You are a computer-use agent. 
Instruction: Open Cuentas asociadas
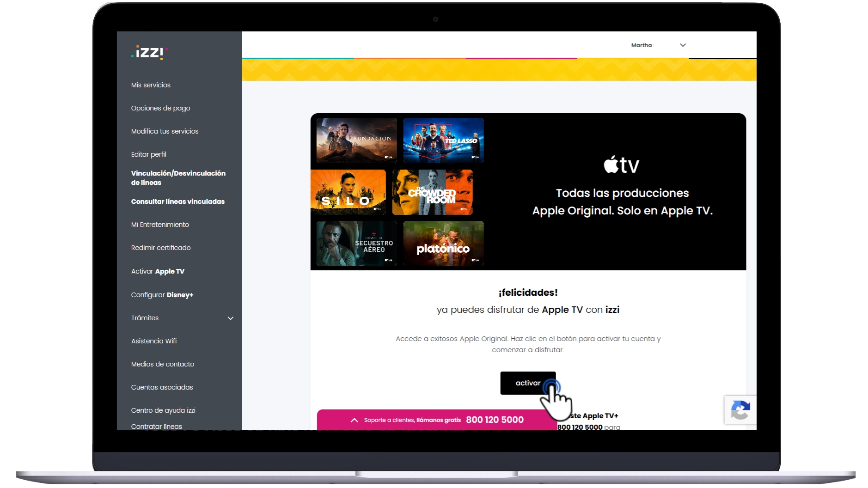[x=162, y=387]
